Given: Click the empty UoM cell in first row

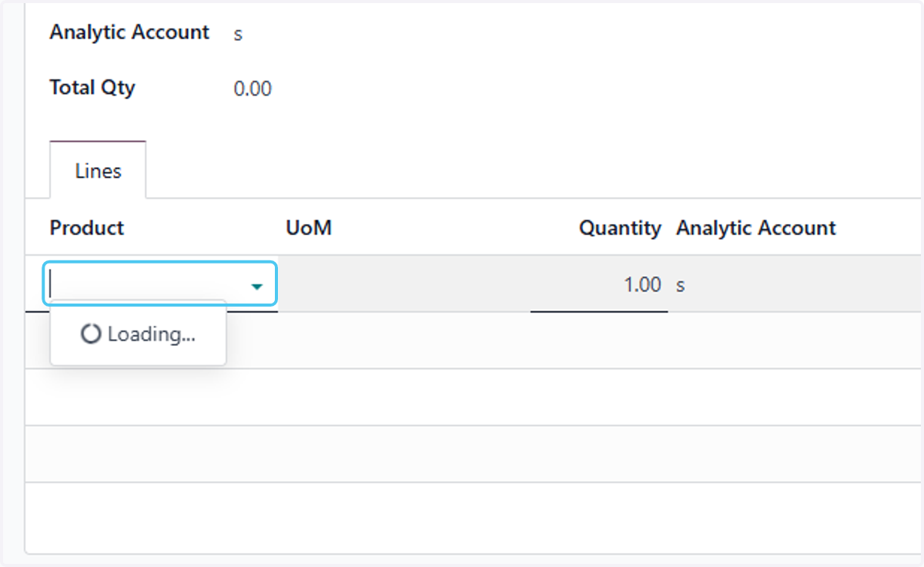Looking at the screenshot, I should (x=403, y=284).
